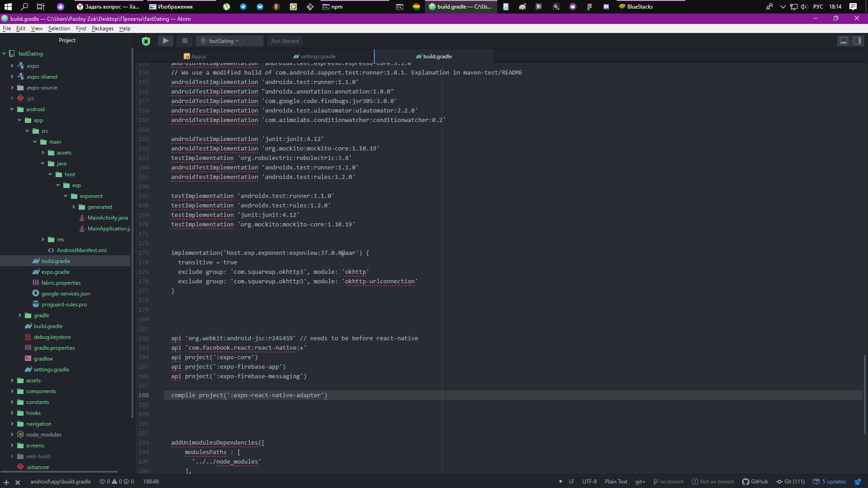Click the Not on branch status
Image resolution: width=868 pixels, height=488 pixels.
pyautogui.click(x=713, y=482)
